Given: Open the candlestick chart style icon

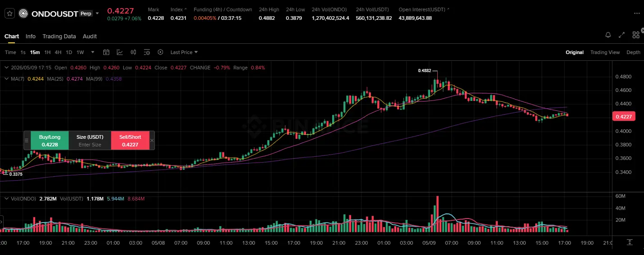Looking at the screenshot, I should (x=133, y=52).
